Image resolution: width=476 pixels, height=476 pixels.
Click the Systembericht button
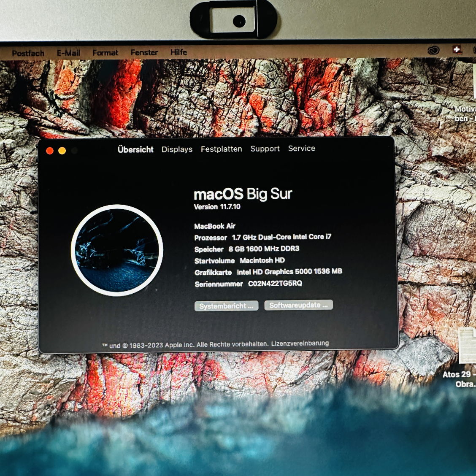[x=227, y=306]
